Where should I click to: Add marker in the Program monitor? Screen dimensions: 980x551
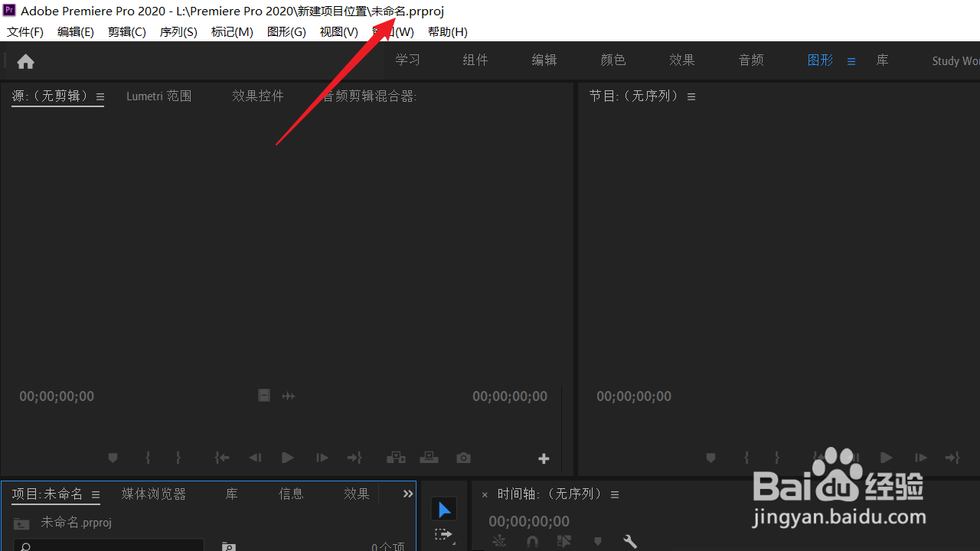(x=710, y=458)
